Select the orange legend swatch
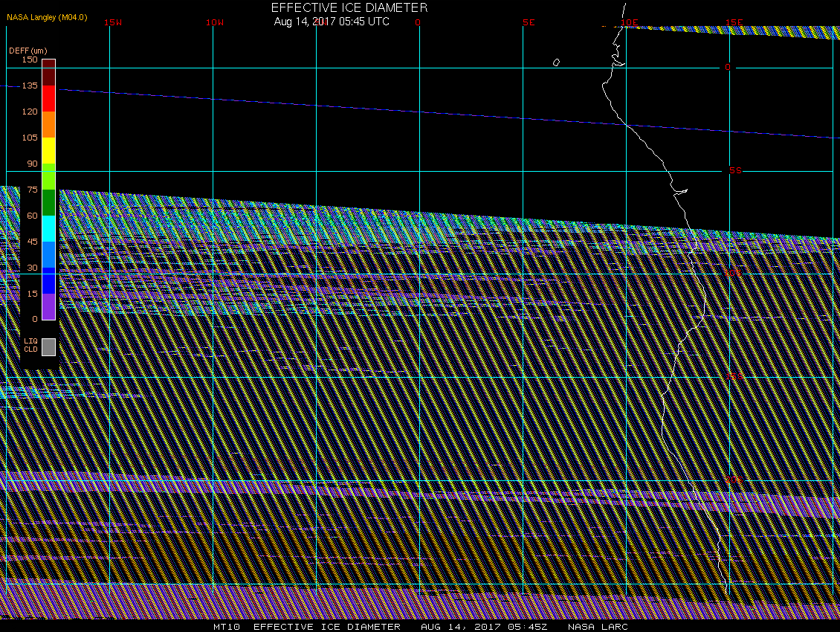The width and height of the screenshot is (840, 632). 49,124
